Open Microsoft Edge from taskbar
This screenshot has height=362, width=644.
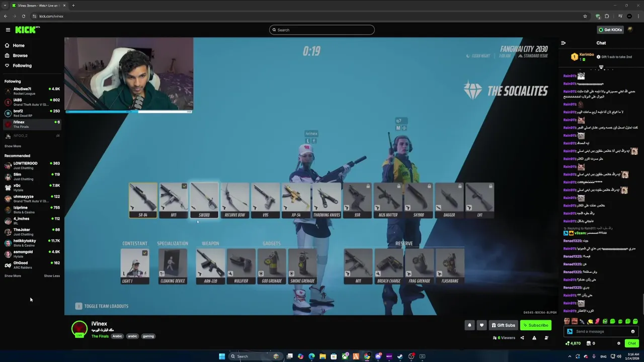(x=311, y=356)
